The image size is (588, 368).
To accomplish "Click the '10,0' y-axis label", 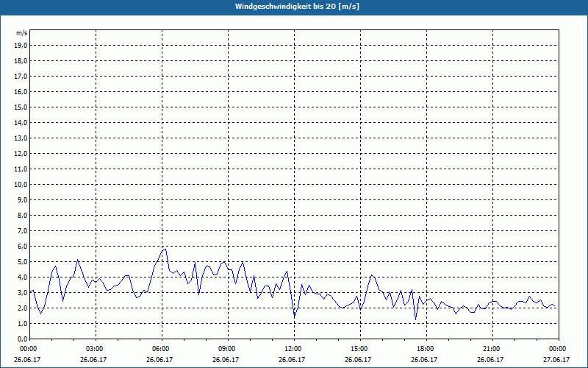I will tap(21, 185).
